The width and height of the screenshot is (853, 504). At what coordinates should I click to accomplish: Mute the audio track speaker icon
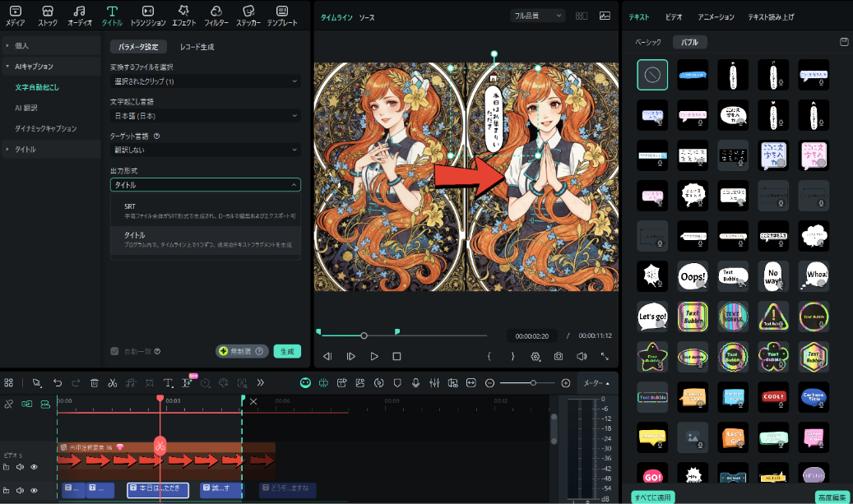tap(20, 490)
